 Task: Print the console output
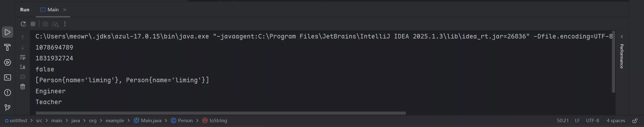[x=23, y=77]
